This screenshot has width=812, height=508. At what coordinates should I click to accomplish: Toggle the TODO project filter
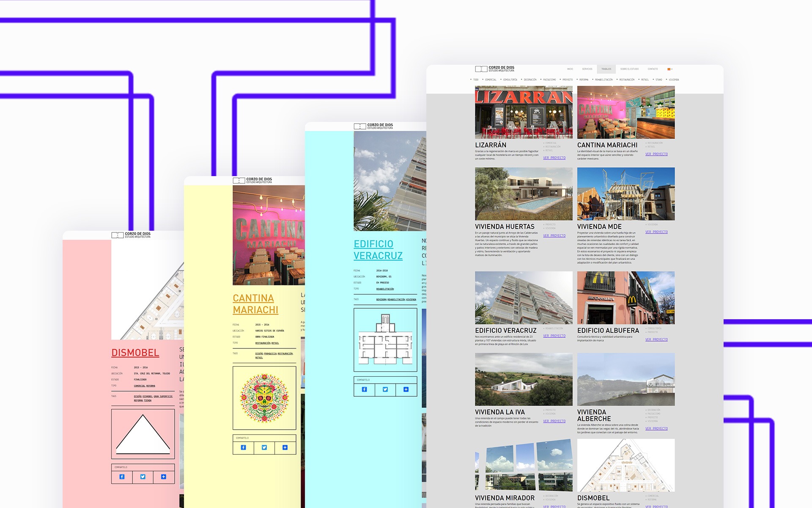pos(475,80)
